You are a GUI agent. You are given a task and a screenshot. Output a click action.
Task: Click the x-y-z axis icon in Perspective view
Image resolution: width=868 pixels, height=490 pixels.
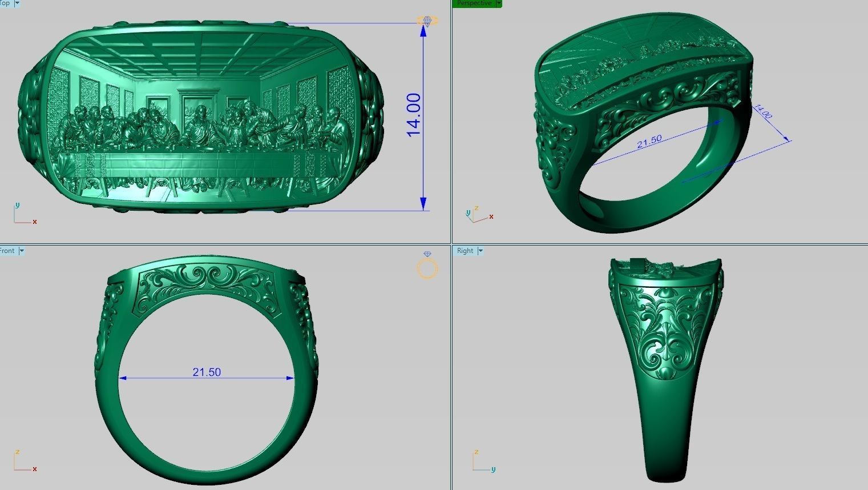[x=479, y=214]
